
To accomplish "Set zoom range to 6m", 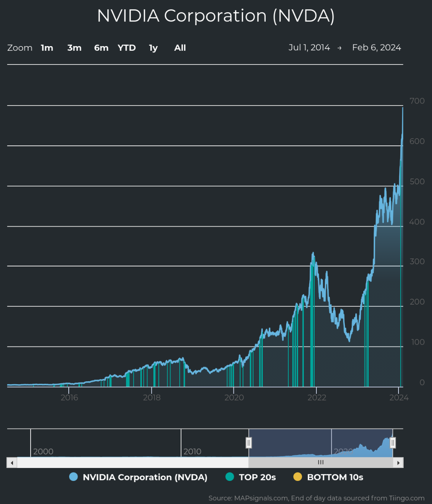I will coord(101,48).
